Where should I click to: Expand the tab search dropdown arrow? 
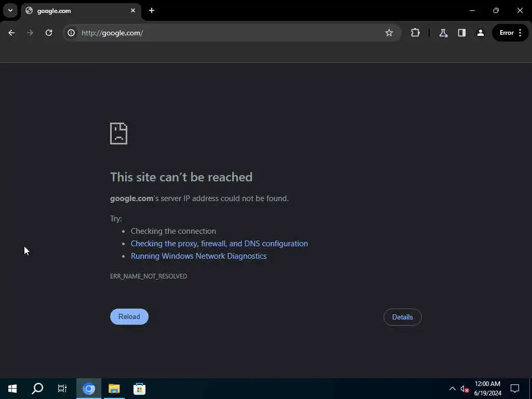point(10,10)
